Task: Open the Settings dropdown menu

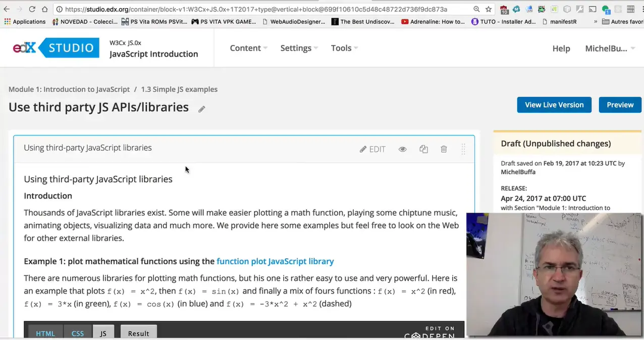Action: 299,48
